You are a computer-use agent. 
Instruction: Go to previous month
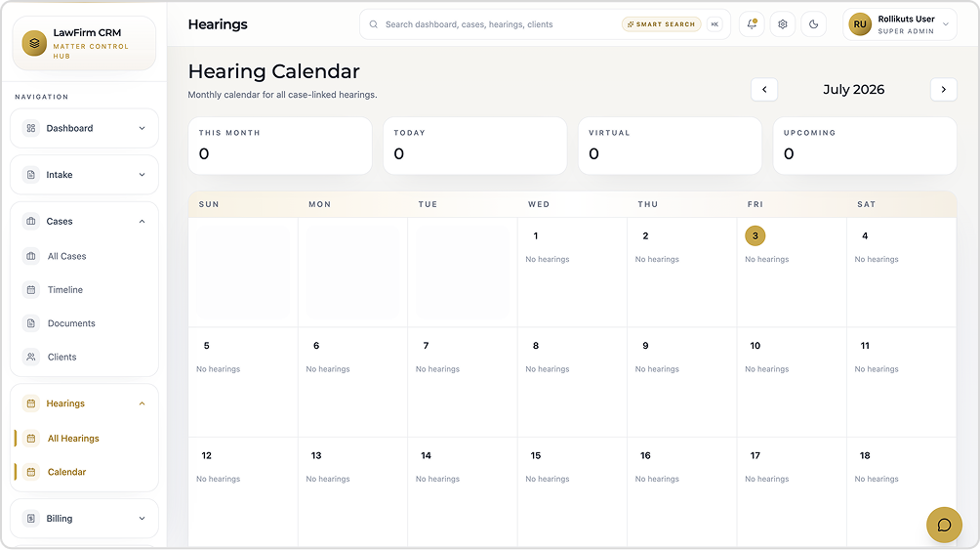[x=764, y=90]
